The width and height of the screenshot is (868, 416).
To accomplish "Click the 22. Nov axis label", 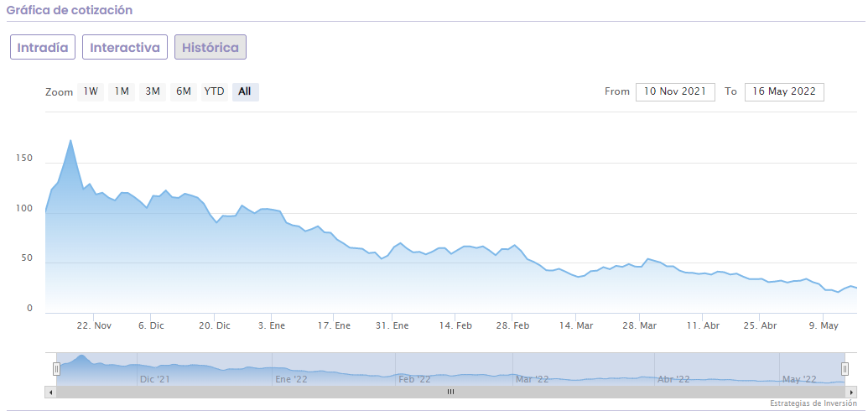I will click(x=94, y=326).
